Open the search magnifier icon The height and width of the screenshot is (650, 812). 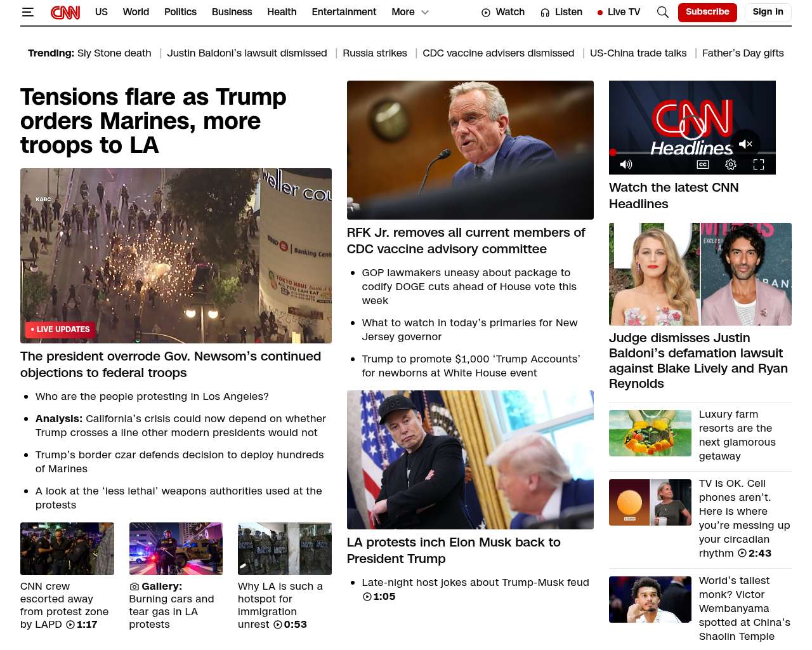(x=663, y=12)
